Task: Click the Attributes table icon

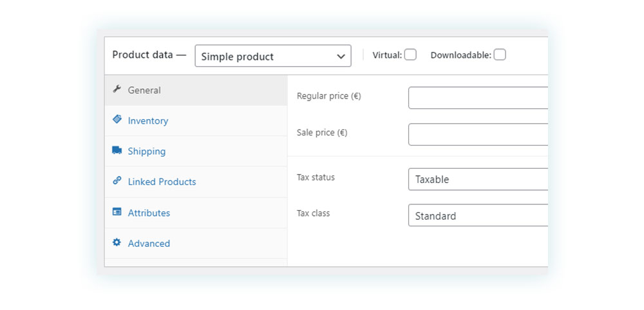Action: tap(117, 212)
